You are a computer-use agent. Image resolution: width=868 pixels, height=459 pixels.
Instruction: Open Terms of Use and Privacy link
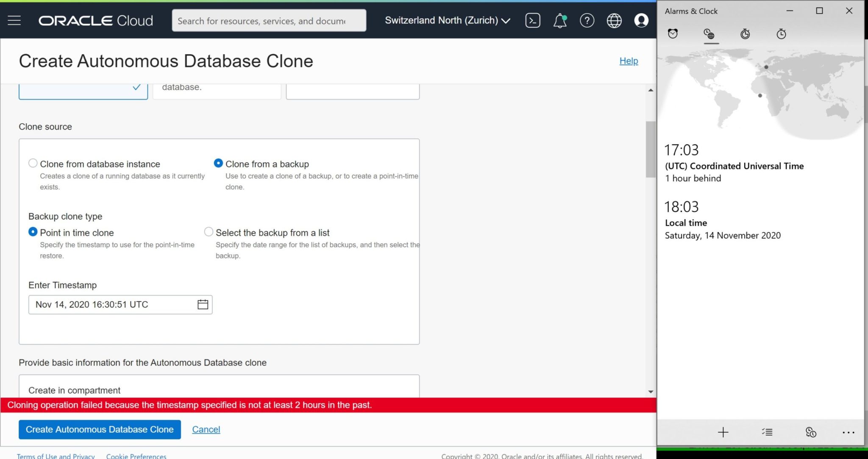click(56, 456)
